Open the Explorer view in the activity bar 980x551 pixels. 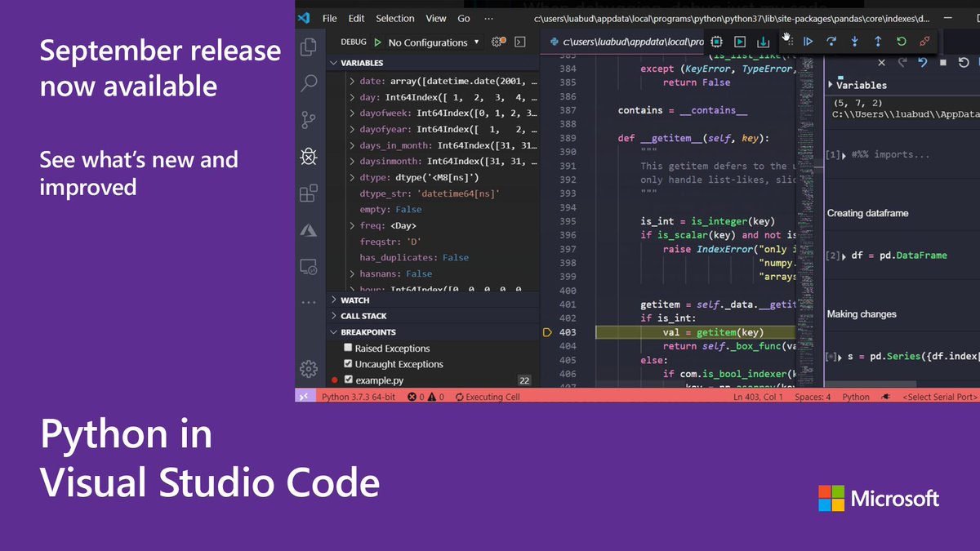coord(309,47)
